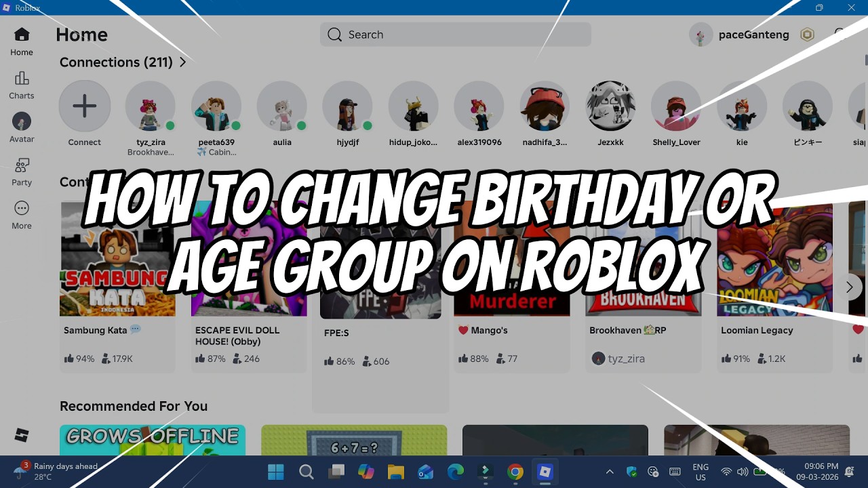Viewport: 868px width, 488px height.
Task: Open the weather widget Rainy days ahead
Action: coord(58,472)
